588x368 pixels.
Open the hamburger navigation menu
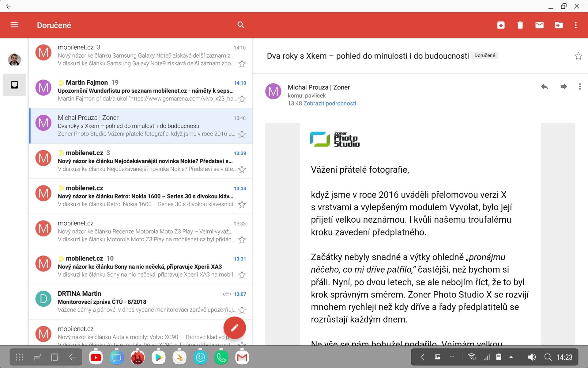pos(14,25)
